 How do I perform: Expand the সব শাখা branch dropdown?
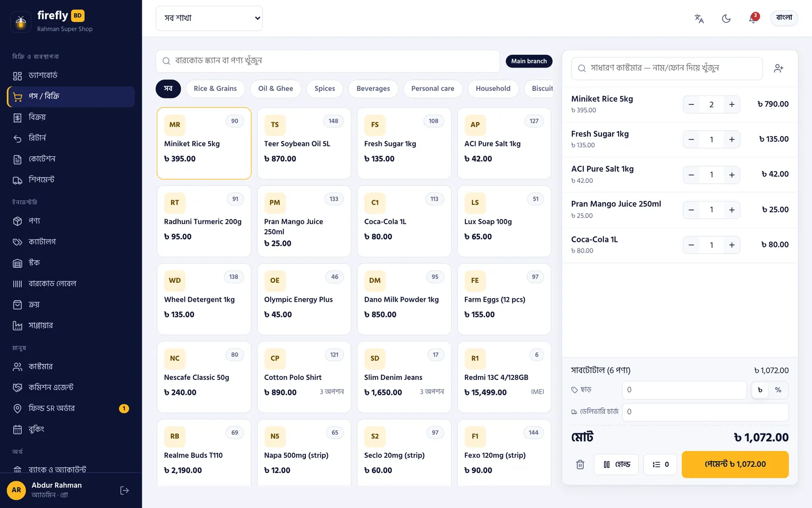click(x=209, y=18)
